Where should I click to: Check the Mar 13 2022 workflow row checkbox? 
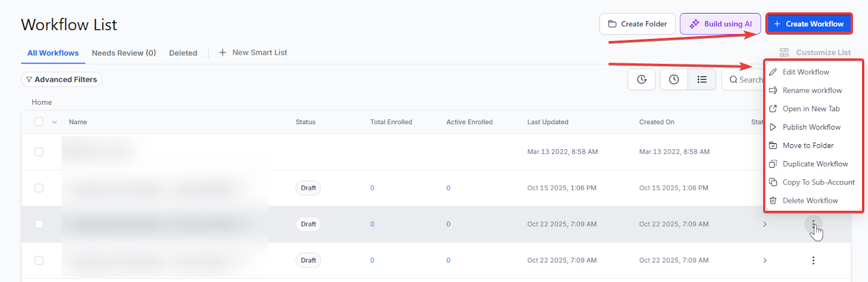(x=39, y=152)
